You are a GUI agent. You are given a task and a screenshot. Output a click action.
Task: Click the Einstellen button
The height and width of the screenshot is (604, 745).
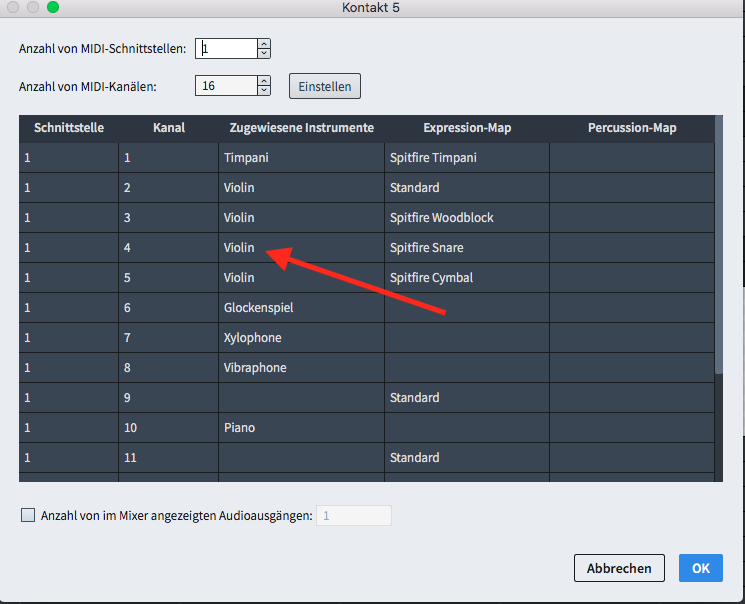[x=325, y=86]
